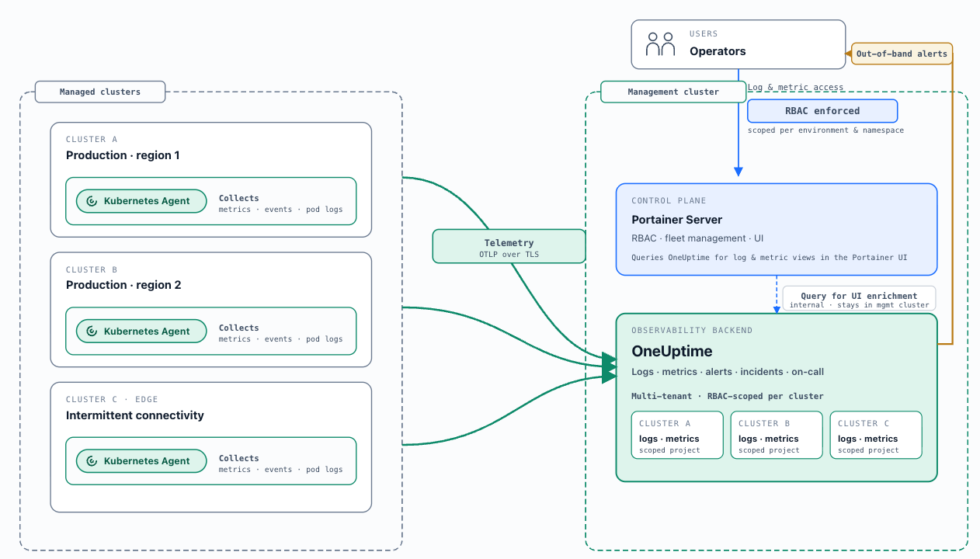Click the Intermittent connectivity title
This screenshot has width=980, height=559.
tap(135, 415)
